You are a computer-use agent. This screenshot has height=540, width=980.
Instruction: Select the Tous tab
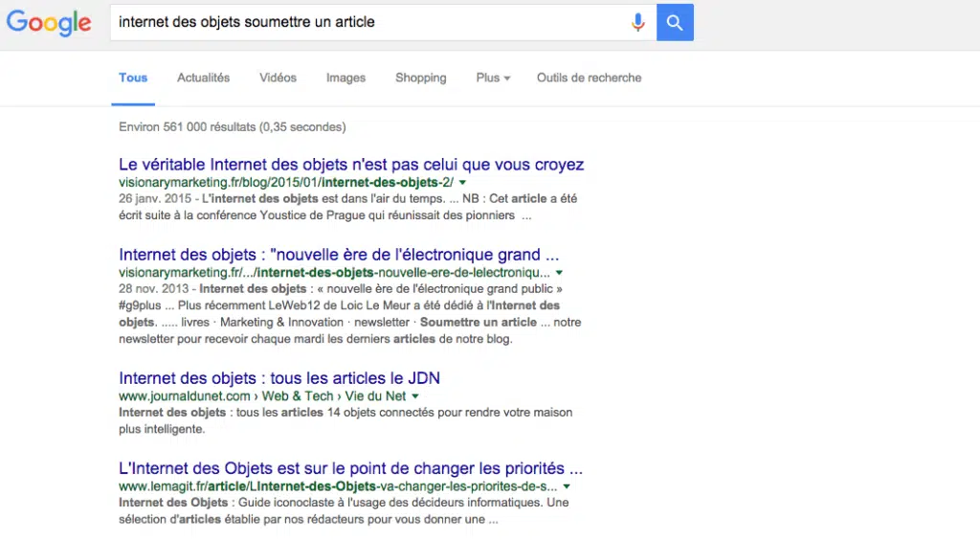[x=133, y=79]
